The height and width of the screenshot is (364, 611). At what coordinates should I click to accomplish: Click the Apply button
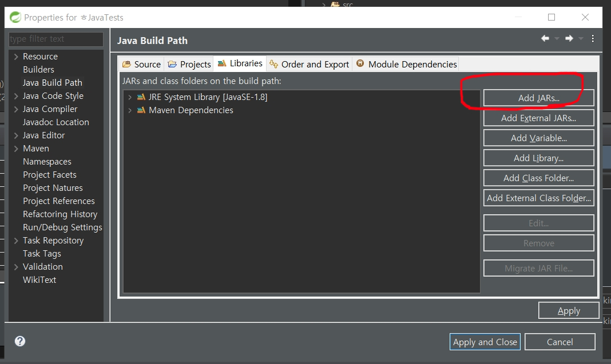point(569,311)
